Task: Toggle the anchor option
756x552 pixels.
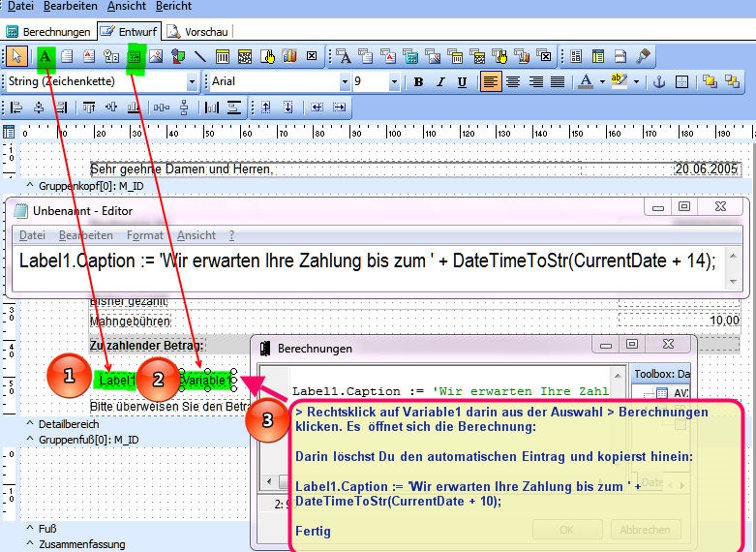Action: point(659,82)
